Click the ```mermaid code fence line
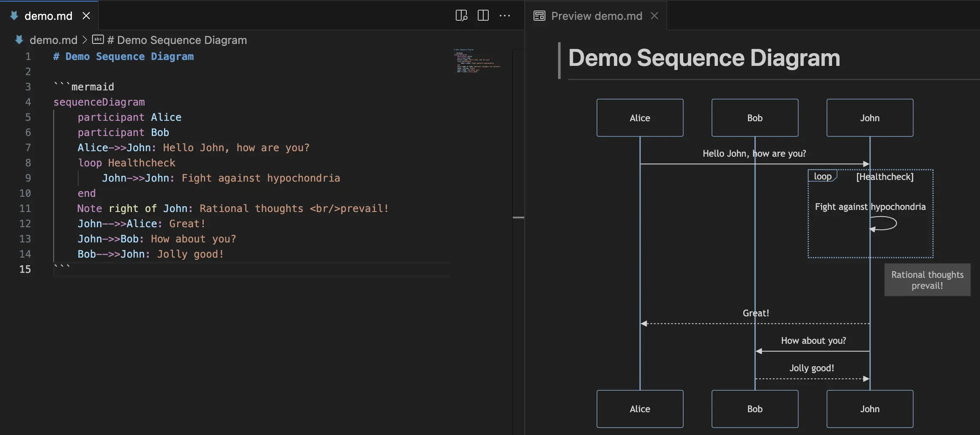 point(84,87)
